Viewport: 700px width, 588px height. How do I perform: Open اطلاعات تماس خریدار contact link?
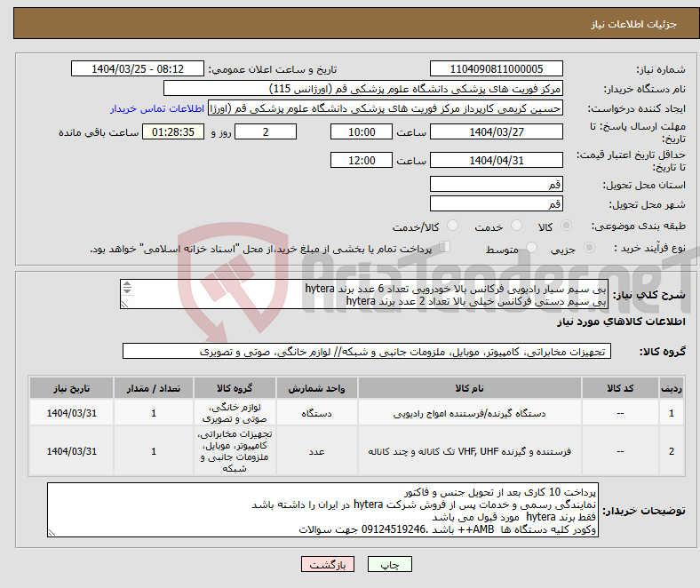[x=157, y=108]
